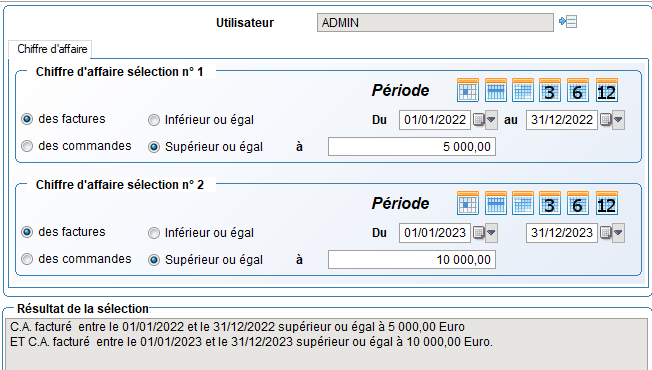652x370 pixels.
Task: Switch to the Chiffre d'affaire tab
Action: [x=52, y=49]
